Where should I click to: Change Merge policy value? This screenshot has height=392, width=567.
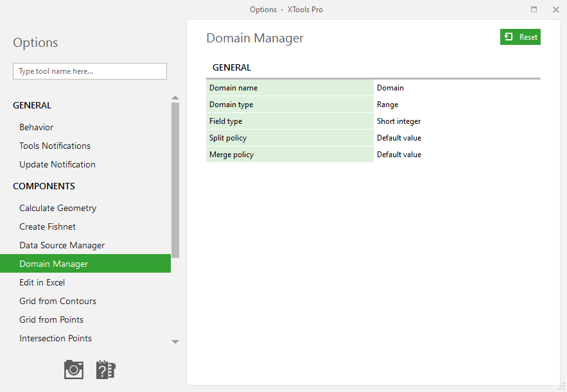(x=457, y=154)
